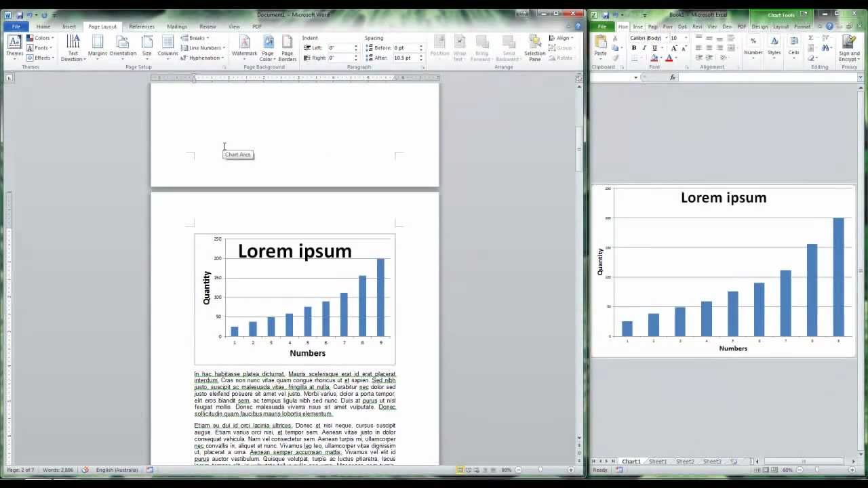Screen dimensions: 868x488
Task: Open Word Help question mark icon
Action: click(x=578, y=26)
